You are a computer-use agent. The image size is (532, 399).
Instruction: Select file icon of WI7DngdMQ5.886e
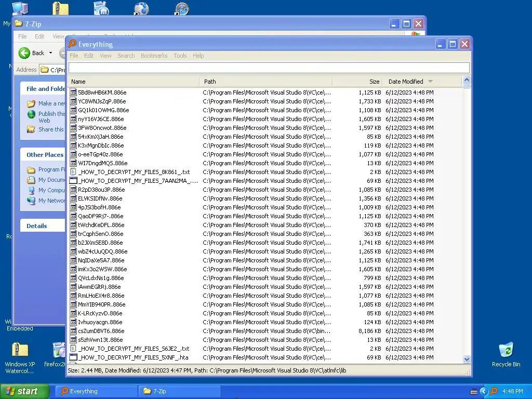[73, 163]
